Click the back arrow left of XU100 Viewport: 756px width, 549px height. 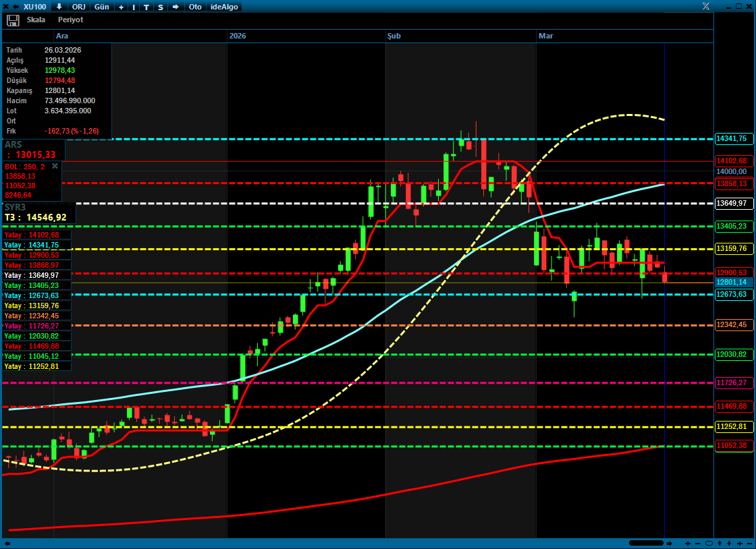point(16,7)
